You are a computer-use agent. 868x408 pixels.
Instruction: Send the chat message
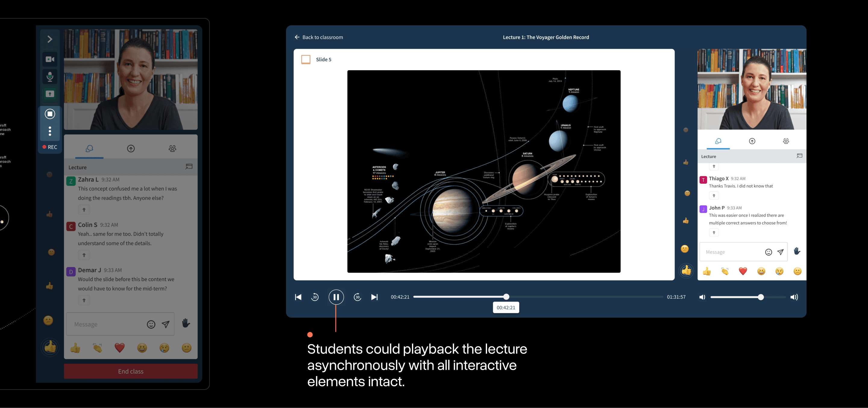click(166, 324)
